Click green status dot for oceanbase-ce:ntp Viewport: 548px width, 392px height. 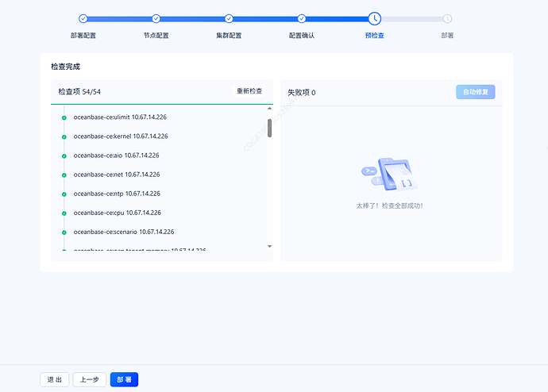point(64,194)
